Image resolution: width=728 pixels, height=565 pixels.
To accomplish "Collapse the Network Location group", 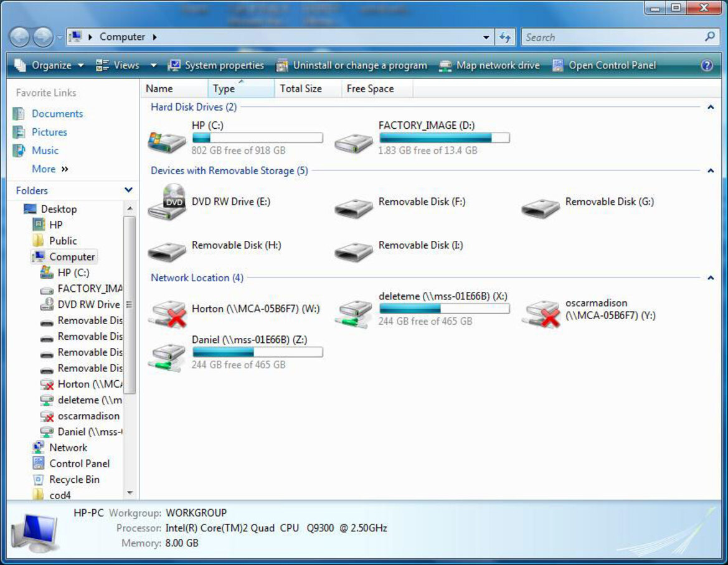I will [x=711, y=278].
